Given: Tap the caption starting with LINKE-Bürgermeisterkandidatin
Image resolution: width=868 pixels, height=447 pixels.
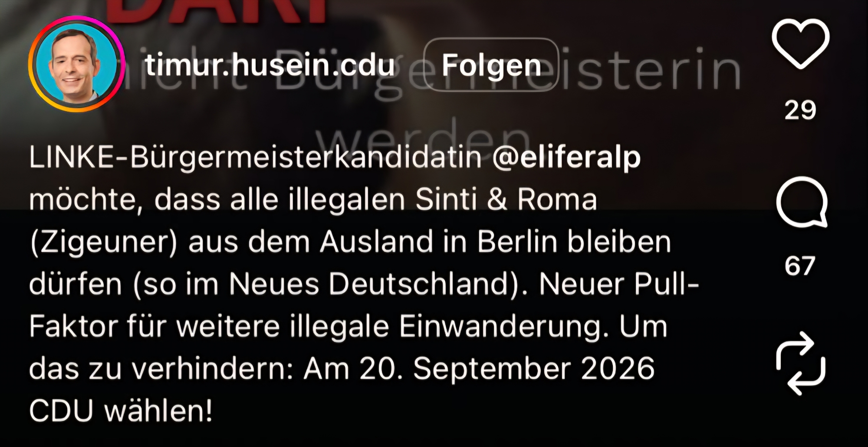Looking at the screenshot, I should point(364,284).
